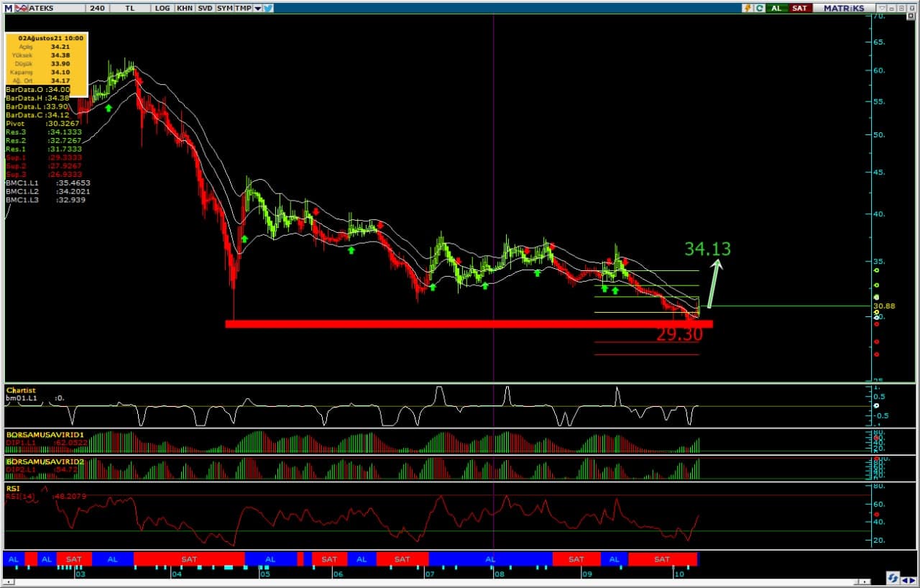Click the lightning bolt alert icon
Screen dimensions: 920x588
747,8
